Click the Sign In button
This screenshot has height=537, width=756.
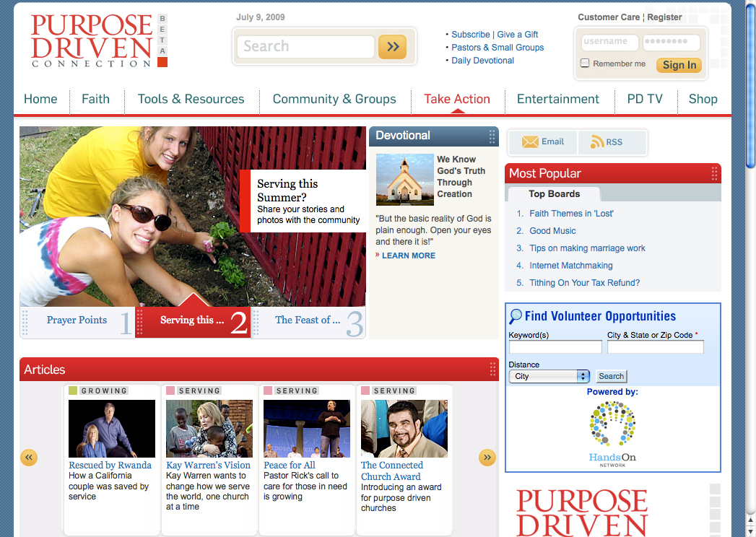click(x=679, y=65)
